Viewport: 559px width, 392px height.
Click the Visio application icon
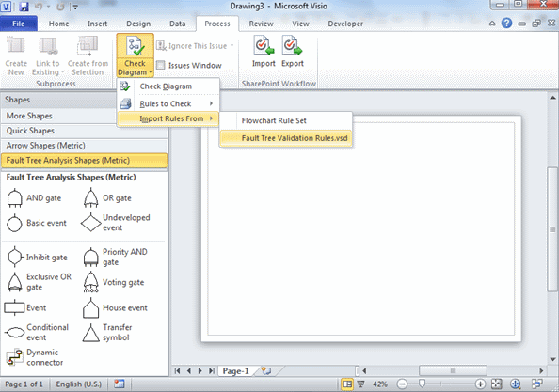pyautogui.click(x=6, y=6)
